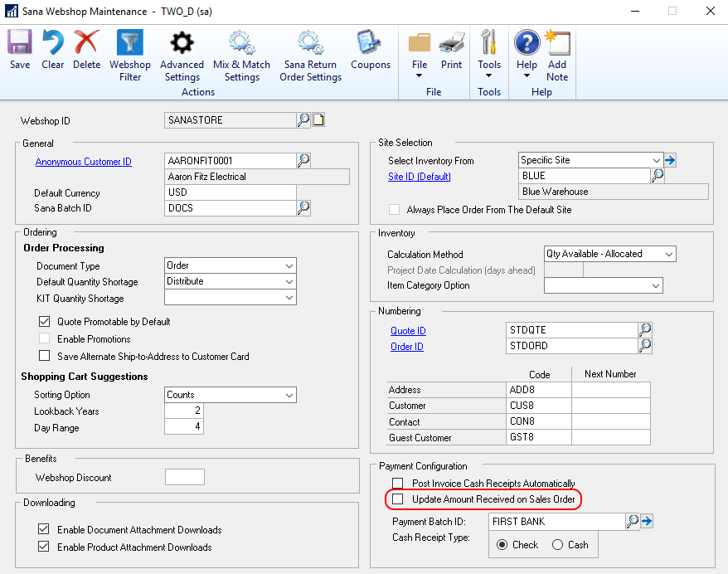Click the application icon in title bar
728x574 pixels.
(12, 11)
